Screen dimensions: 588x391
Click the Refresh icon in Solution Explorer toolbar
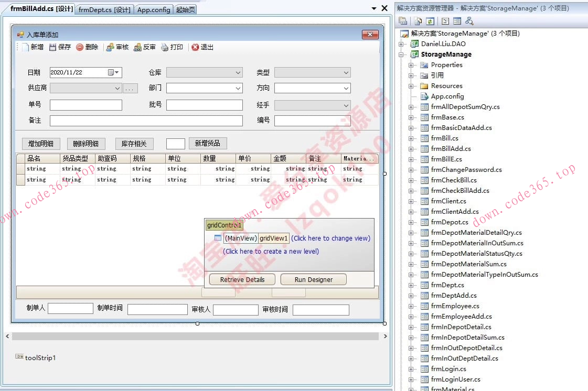[x=430, y=21]
